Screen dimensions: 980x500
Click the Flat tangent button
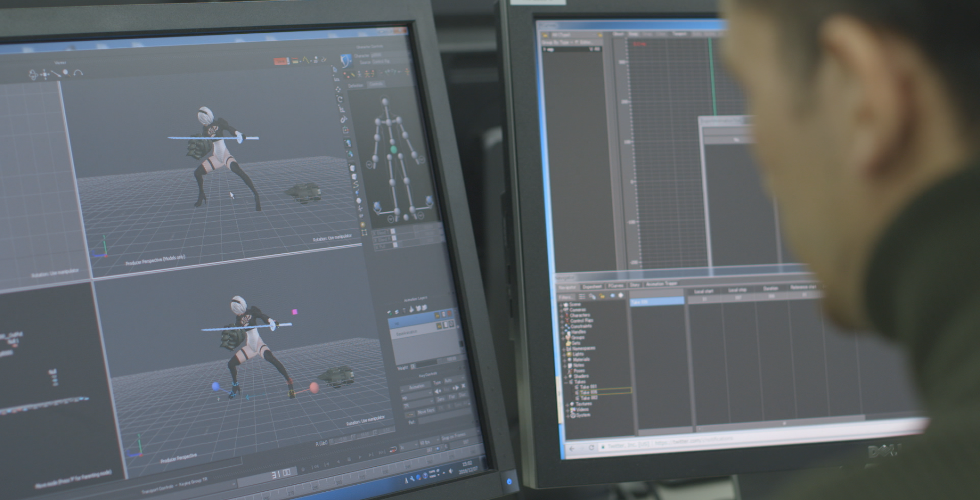pyautogui.click(x=452, y=397)
